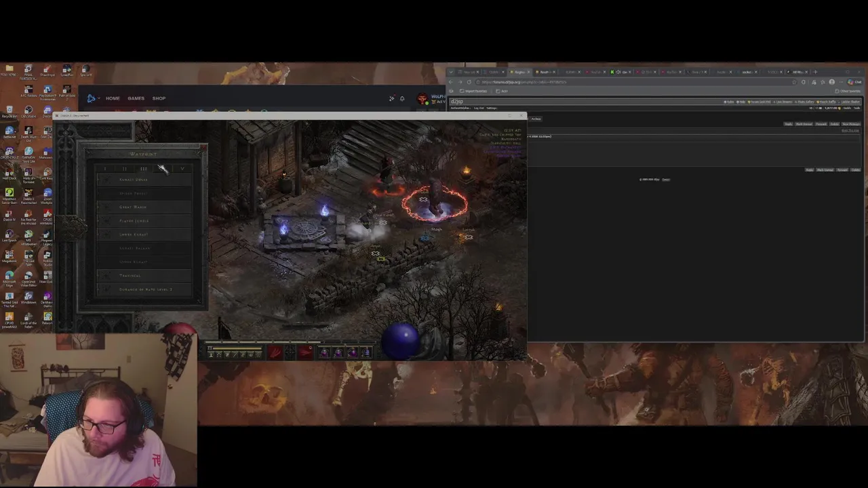The image size is (868, 488).
Task: Open OBS Studio desktop icon
Action: [28, 111]
